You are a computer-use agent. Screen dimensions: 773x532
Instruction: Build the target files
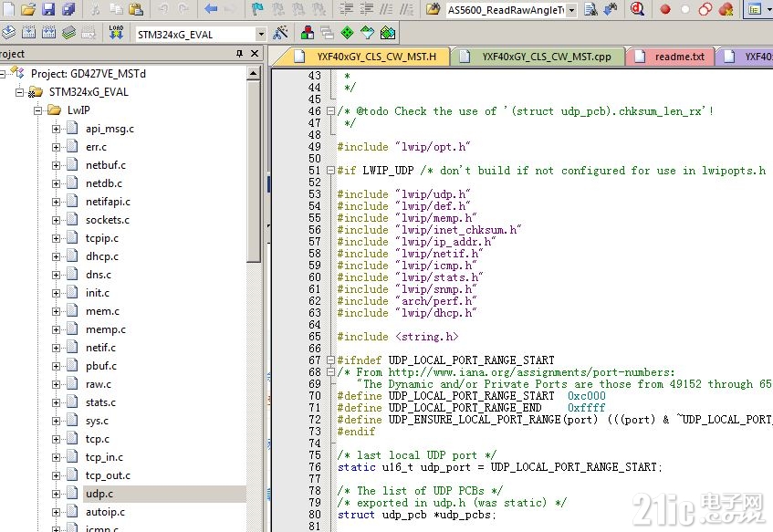(x=28, y=33)
